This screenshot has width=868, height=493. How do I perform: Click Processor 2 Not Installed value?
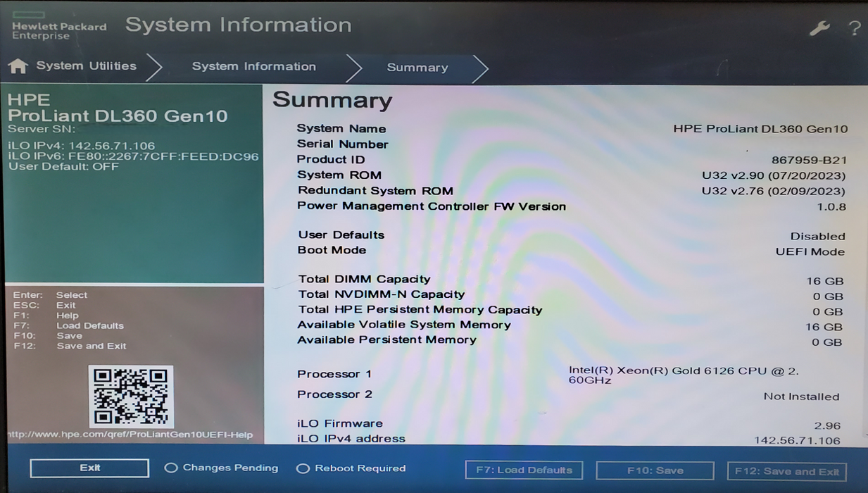[x=801, y=397]
